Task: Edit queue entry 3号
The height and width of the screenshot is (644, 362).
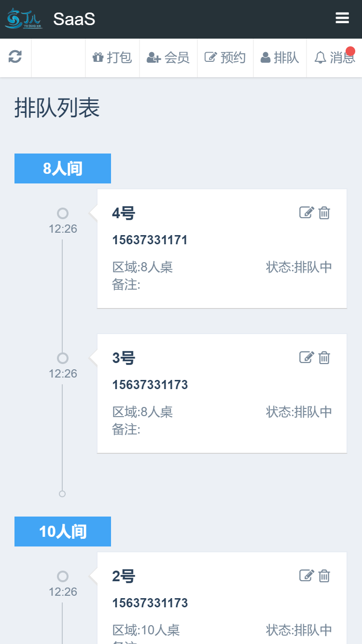Action: pyautogui.click(x=306, y=357)
